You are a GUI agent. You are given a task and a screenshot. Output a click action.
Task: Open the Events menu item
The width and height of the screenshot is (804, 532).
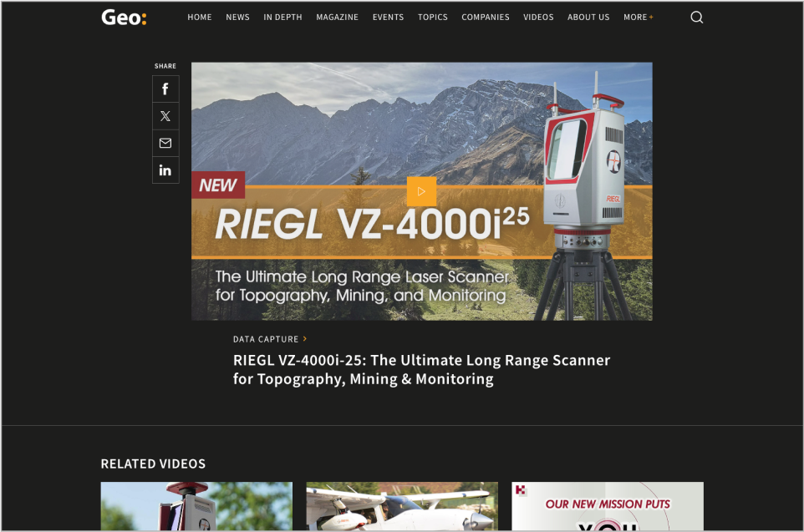point(388,18)
